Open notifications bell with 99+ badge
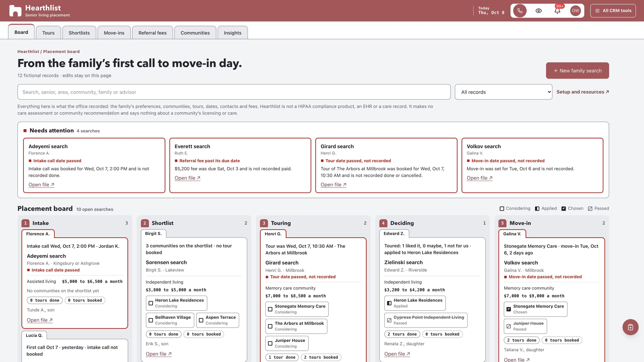This screenshot has height=362, width=644. pyautogui.click(x=557, y=11)
